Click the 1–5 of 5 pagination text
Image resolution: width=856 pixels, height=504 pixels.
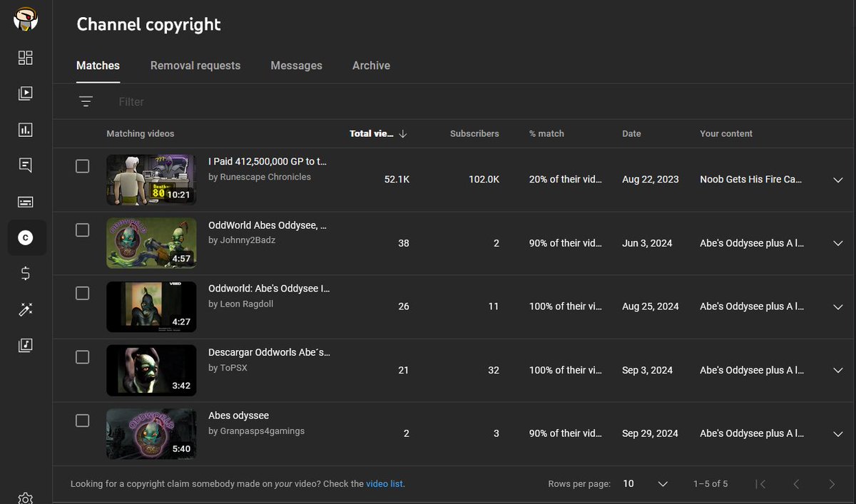point(710,484)
